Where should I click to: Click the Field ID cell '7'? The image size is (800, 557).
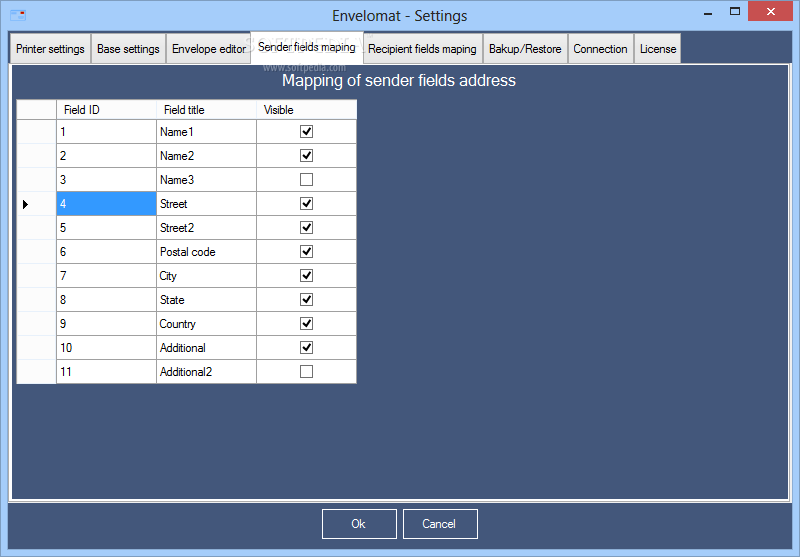(106, 275)
